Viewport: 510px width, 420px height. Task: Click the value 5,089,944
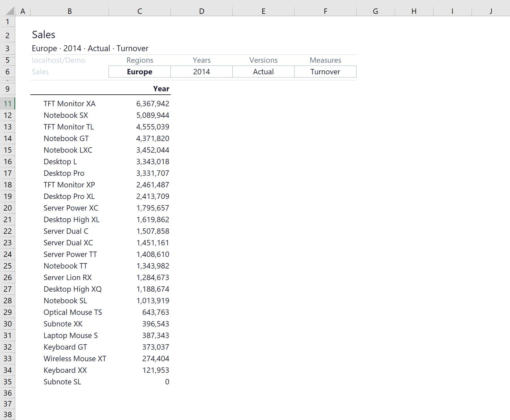[x=153, y=115]
